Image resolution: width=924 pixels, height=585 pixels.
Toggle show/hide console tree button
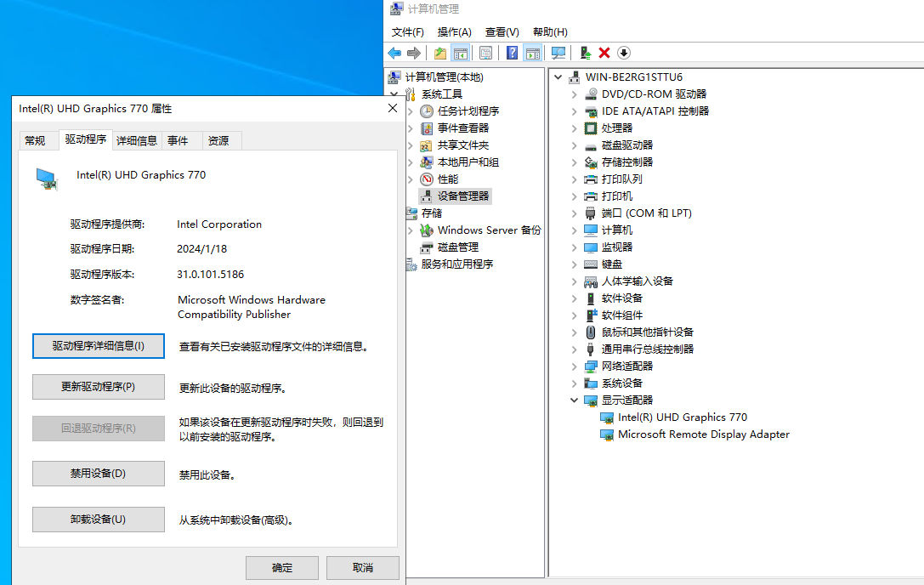click(460, 53)
